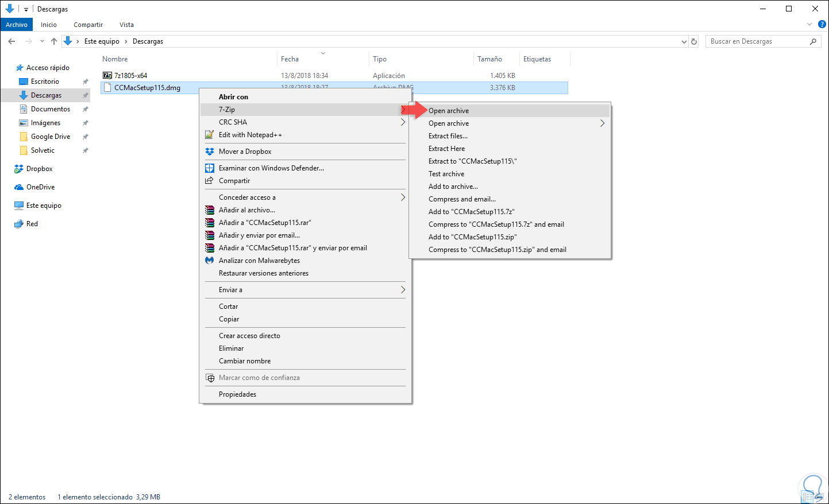The image size is (829, 504).
Task: Click the pin icon next to Escritorio
Action: 86,82
